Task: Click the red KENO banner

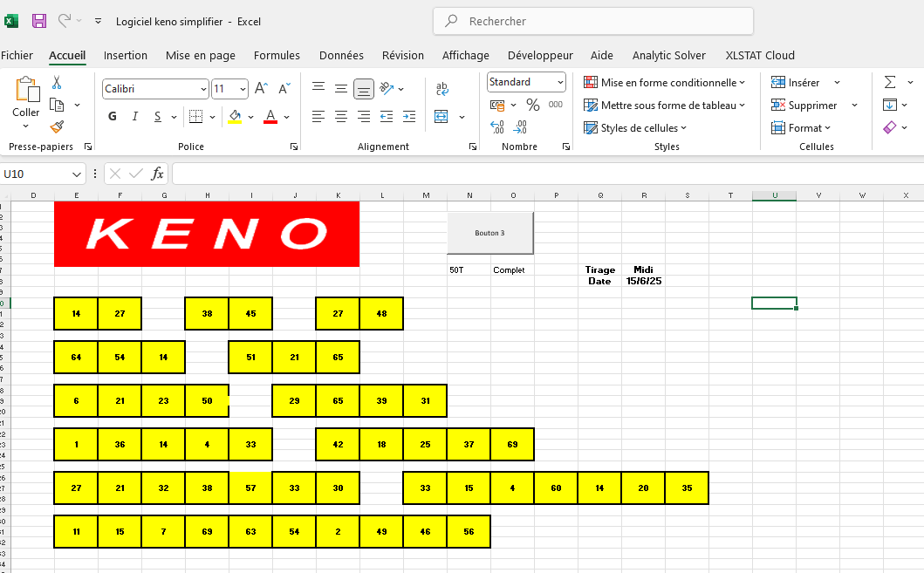Action: point(207,234)
